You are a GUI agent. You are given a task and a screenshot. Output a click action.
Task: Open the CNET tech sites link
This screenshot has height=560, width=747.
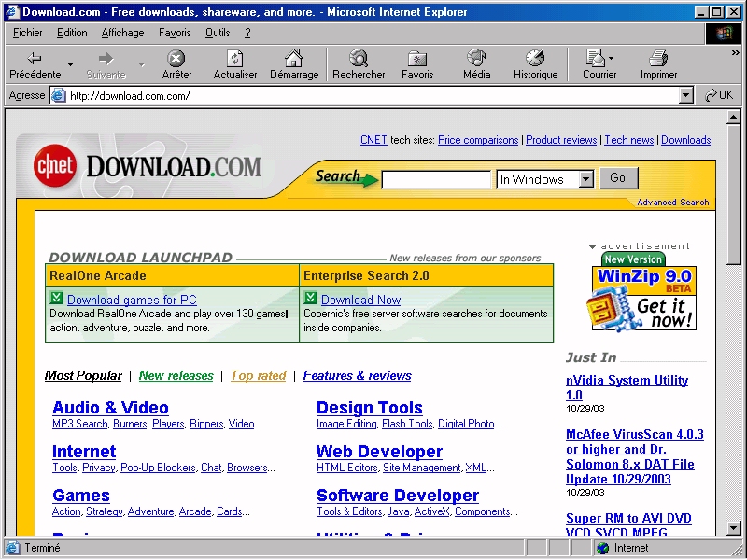(x=373, y=140)
